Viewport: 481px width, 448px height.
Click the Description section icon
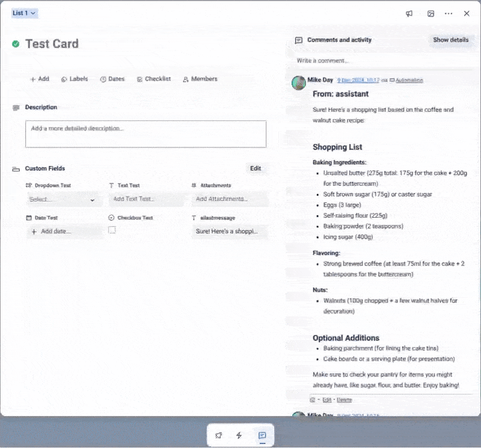(16, 108)
